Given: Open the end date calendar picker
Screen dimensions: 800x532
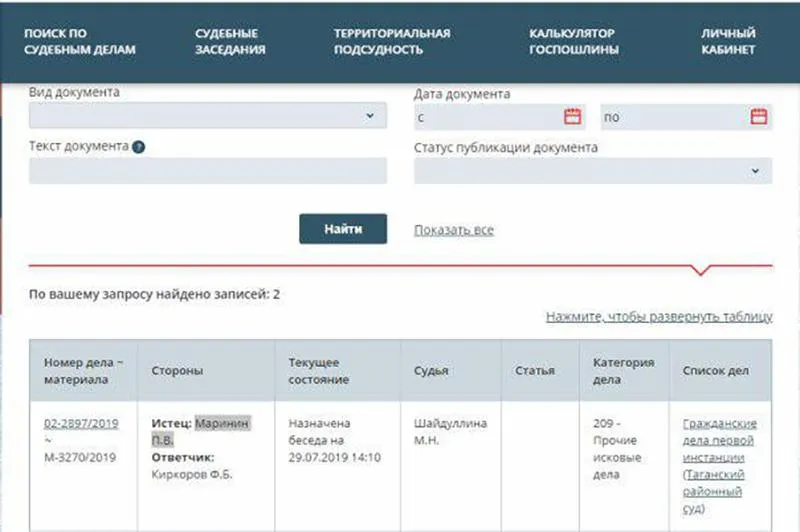Looking at the screenshot, I should [x=759, y=117].
